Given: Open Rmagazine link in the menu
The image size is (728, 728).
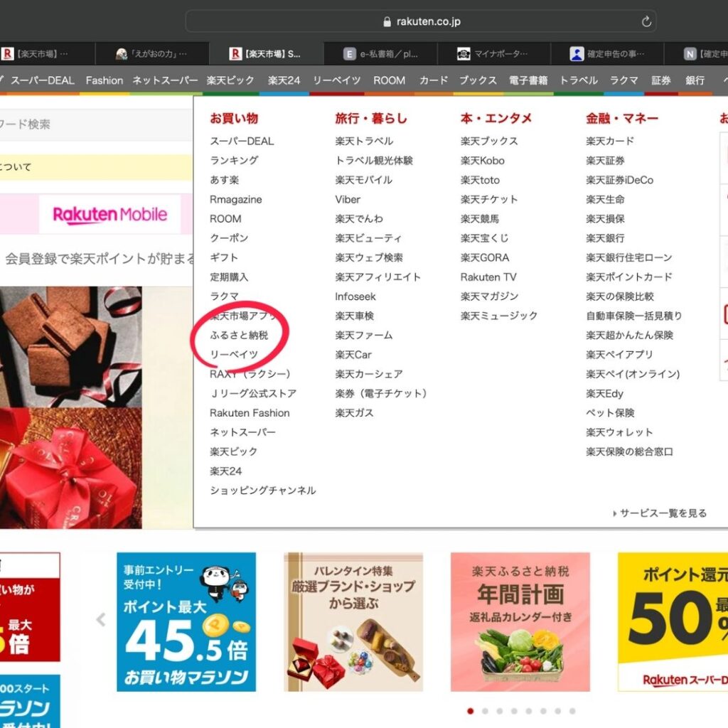Looking at the screenshot, I should [235, 199].
